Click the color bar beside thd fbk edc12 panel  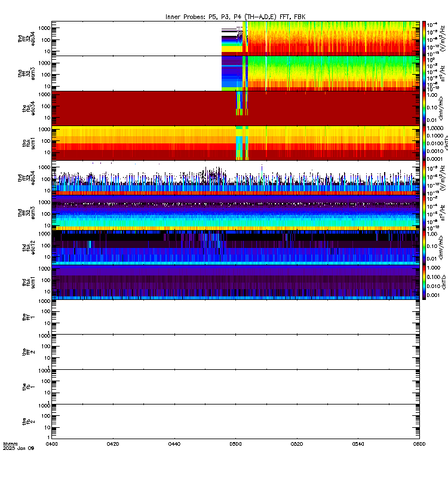(424, 247)
